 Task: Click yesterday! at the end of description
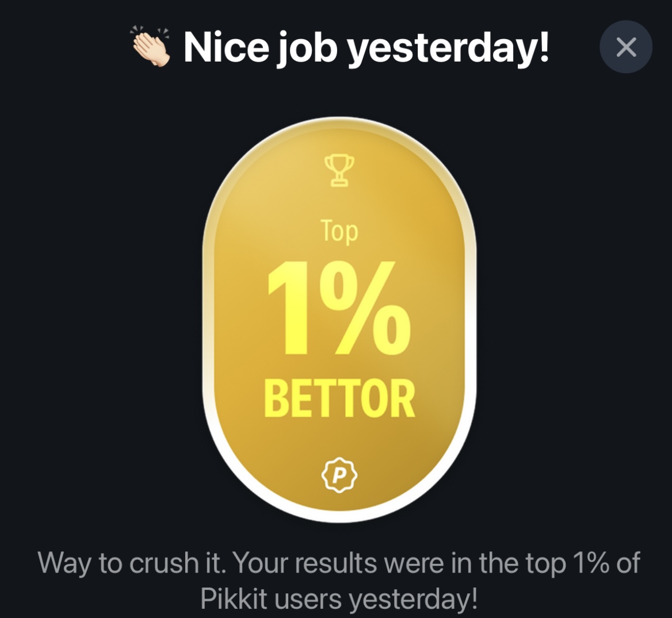tap(414, 598)
